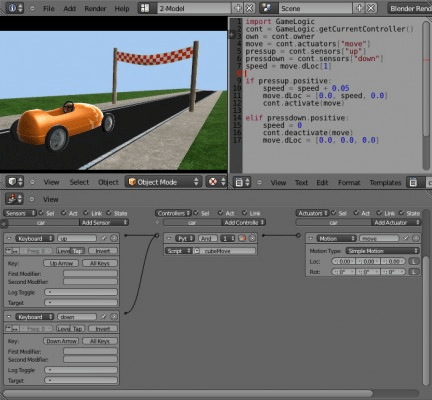Open the Actuators visibility dropdown
The width and height of the screenshot is (432, 400).
[x=312, y=213]
